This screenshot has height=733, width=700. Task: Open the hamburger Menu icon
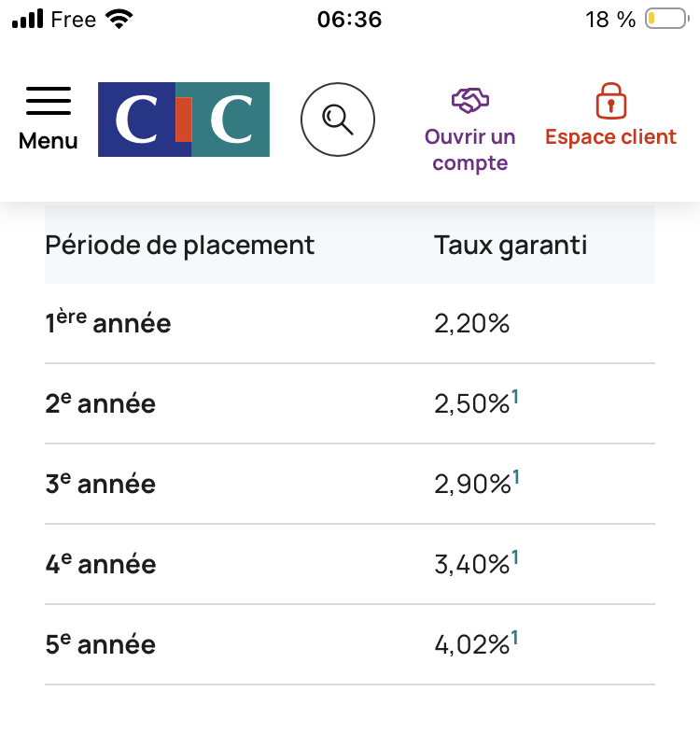pos(48,101)
